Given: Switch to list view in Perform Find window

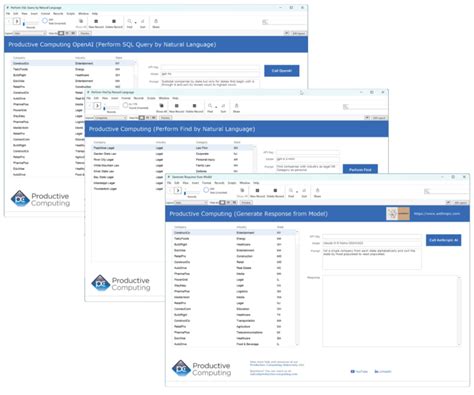Looking at the screenshot, I should pos(148,118).
